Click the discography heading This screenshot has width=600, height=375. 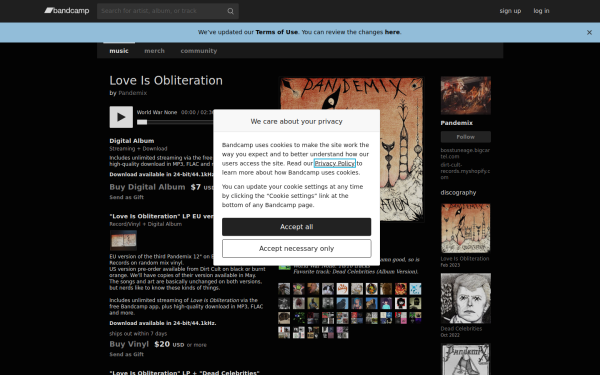point(458,192)
